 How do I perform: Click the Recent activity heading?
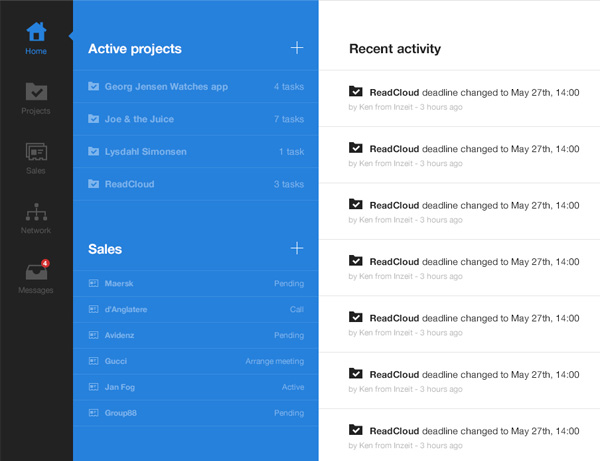pos(395,49)
